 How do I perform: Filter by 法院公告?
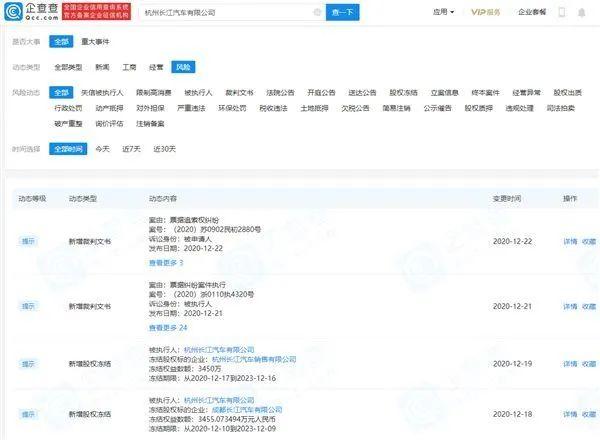point(280,93)
